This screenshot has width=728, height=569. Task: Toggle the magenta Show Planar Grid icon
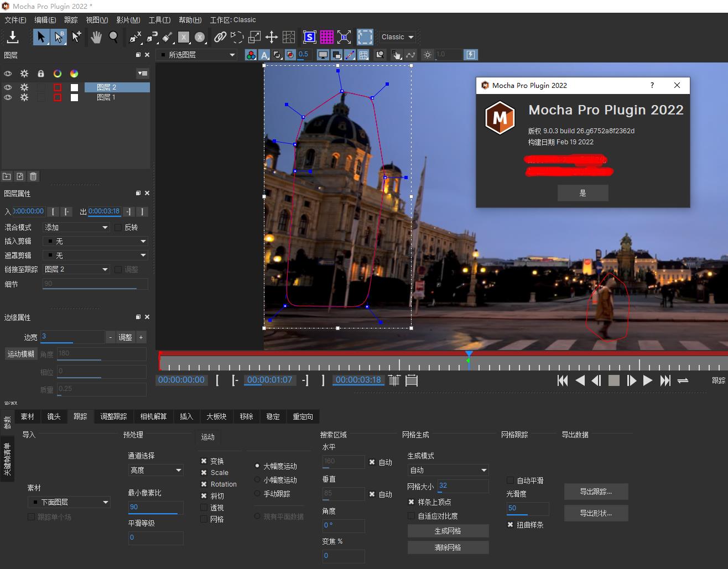(x=327, y=37)
